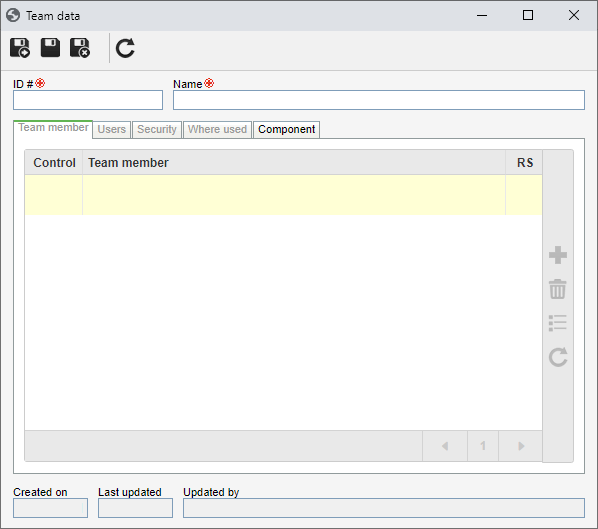Go to previous page in grid pager
Viewport: 598px width, 529px height.
pyautogui.click(x=445, y=446)
